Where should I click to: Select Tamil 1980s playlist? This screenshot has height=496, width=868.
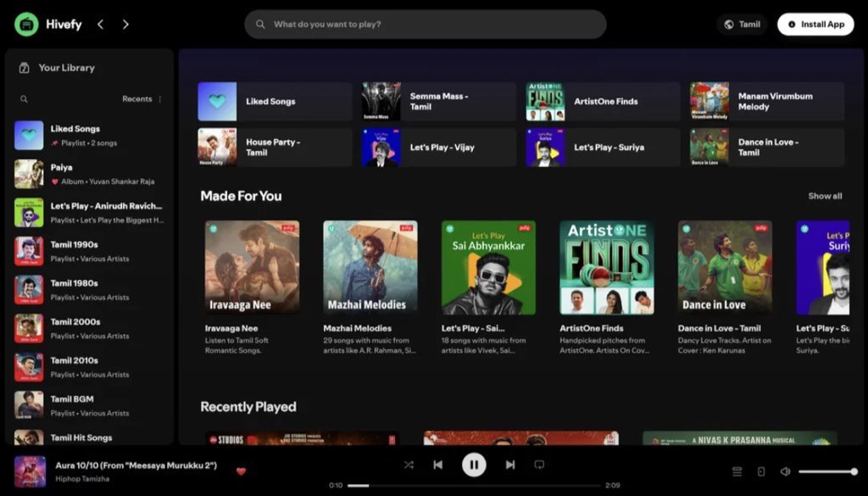click(x=90, y=290)
